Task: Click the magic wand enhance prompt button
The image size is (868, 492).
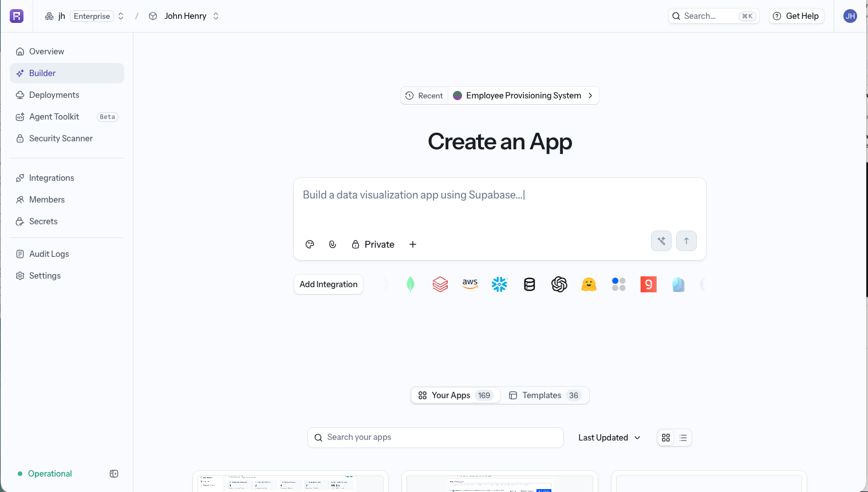Action: coord(661,241)
